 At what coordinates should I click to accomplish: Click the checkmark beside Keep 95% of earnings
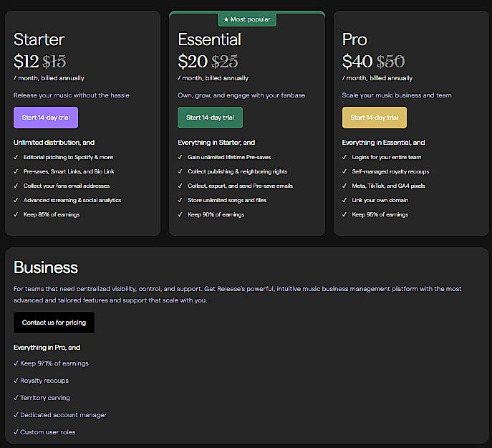click(344, 214)
